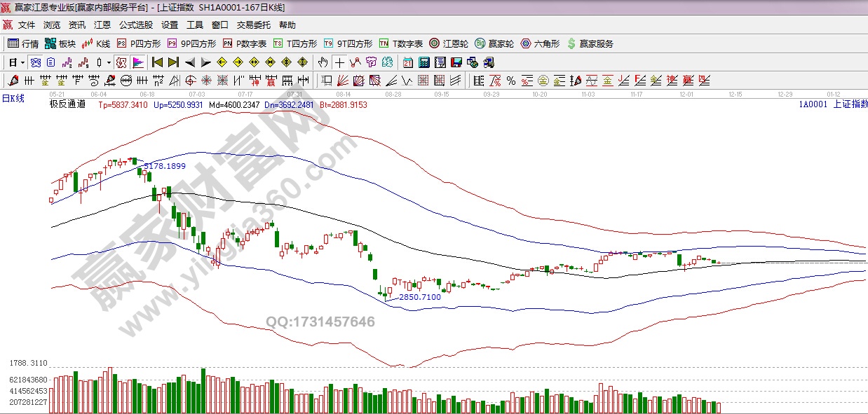Open the 公式选股 formula stock-picking menu

coord(135,25)
